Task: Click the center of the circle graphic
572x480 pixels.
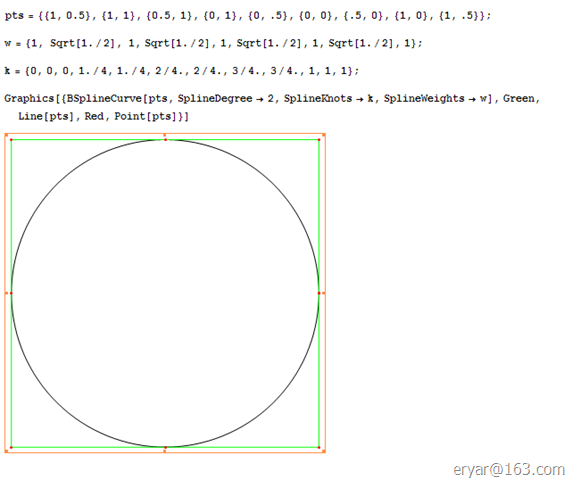Action: [165, 293]
